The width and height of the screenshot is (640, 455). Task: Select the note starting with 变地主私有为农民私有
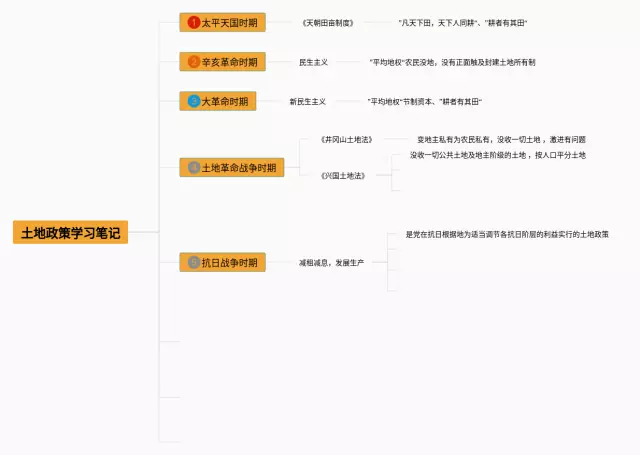tap(501, 139)
